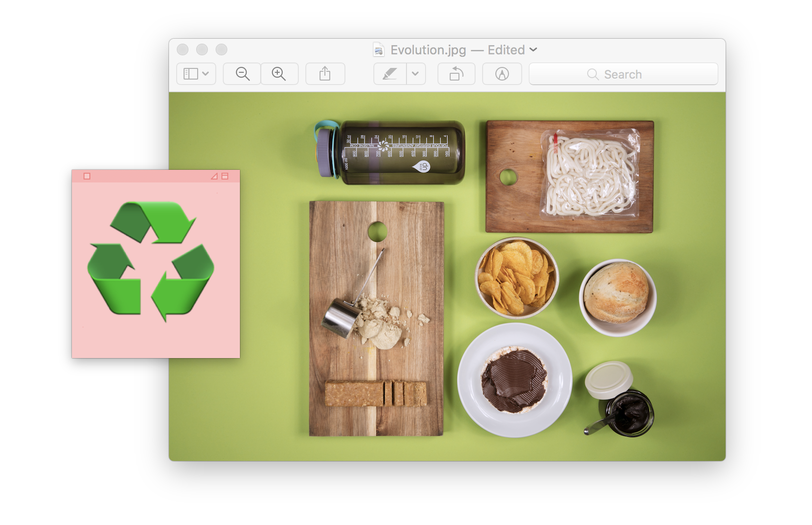Open the sidebar view options menu
This screenshot has width=812, height=525.
196,74
